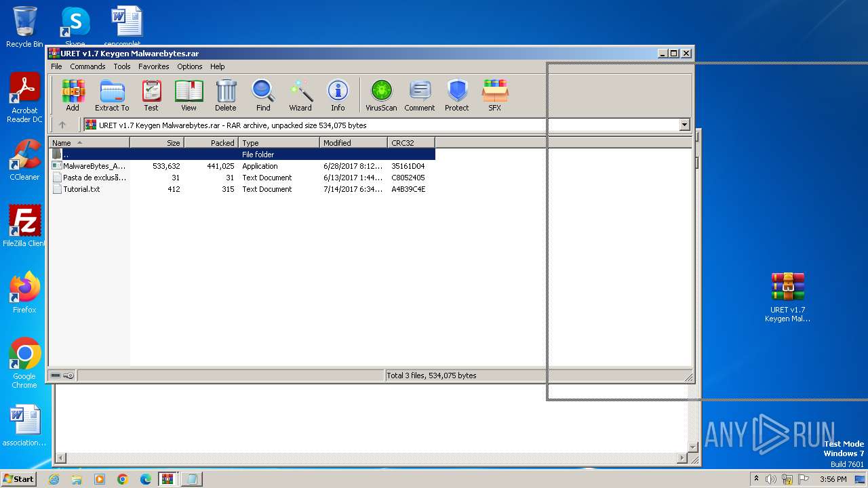Sort files by Size column
The width and height of the screenshot is (868, 488).
(x=157, y=142)
